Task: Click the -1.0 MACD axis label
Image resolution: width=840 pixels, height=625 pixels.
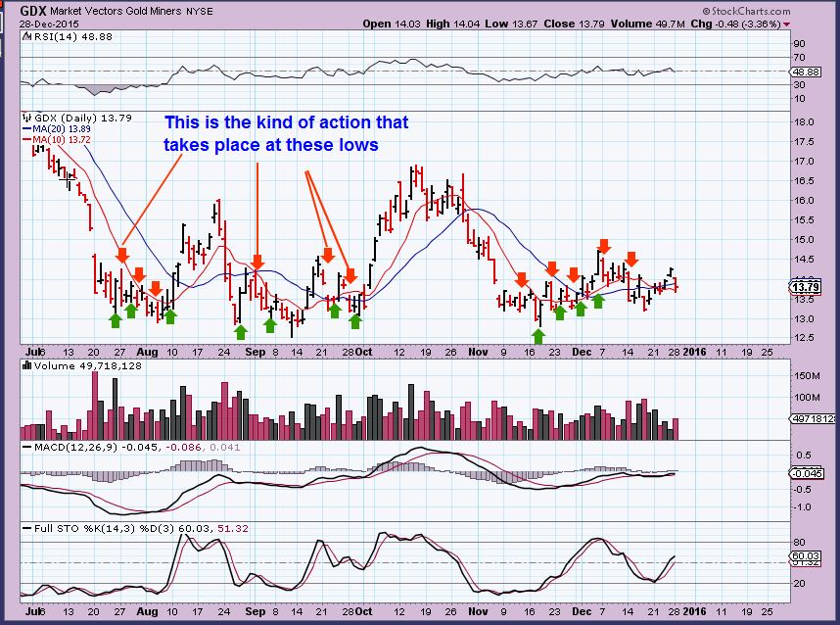Action: point(802,507)
